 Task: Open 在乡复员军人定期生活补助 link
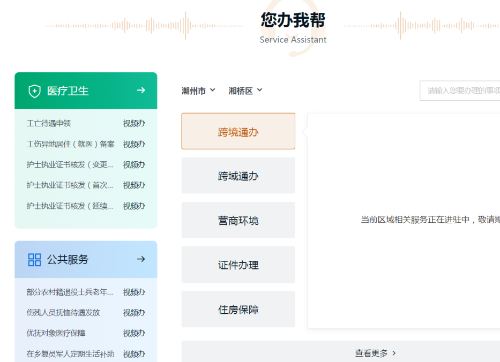point(70,354)
